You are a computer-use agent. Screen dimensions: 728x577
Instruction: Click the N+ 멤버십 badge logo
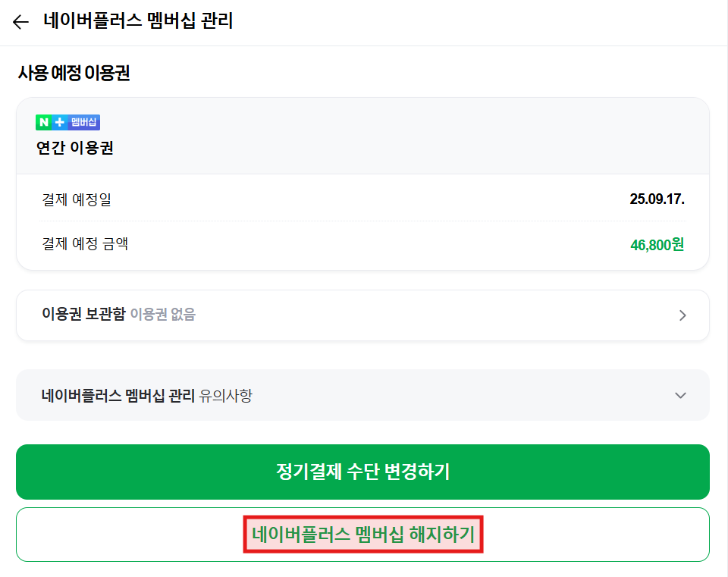(x=67, y=122)
